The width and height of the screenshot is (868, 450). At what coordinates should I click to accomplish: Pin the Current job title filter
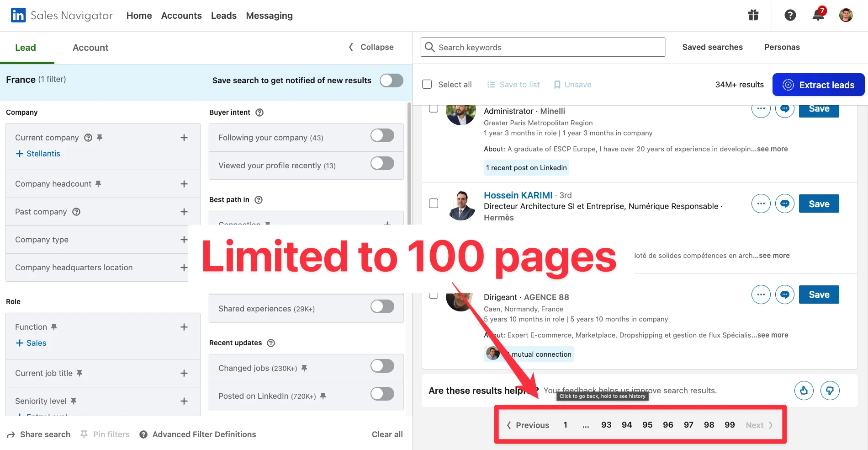click(79, 373)
